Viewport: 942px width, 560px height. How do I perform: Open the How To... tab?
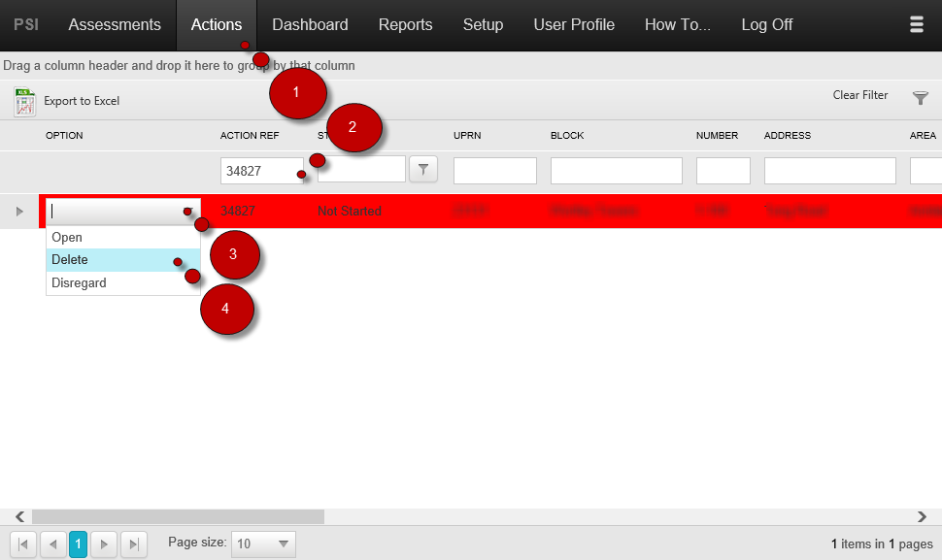pyautogui.click(x=678, y=24)
